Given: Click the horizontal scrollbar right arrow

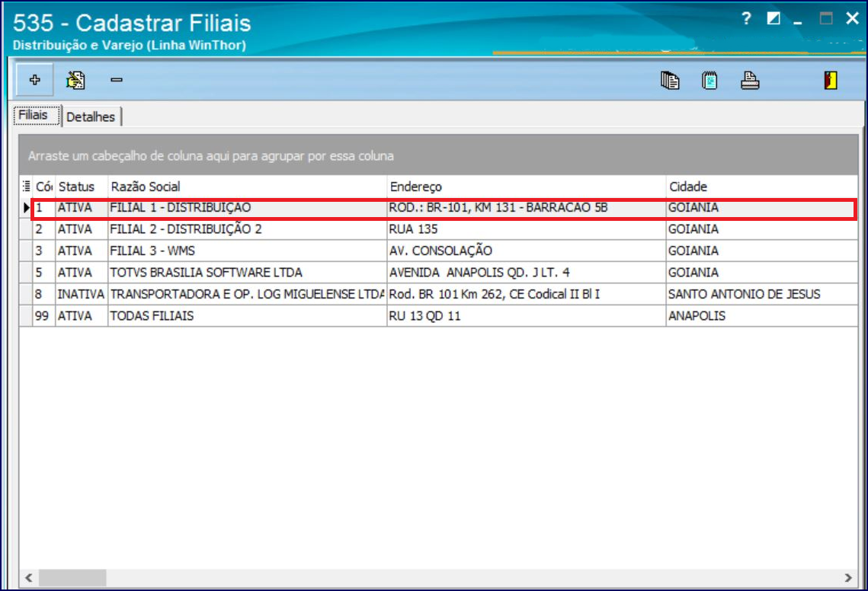Looking at the screenshot, I should pyautogui.click(x=848, y=578).
